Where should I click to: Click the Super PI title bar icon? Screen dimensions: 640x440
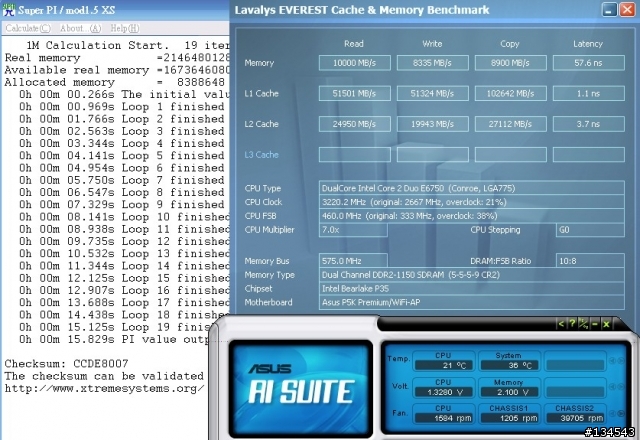pyautogui.click(x=9, y=10)
